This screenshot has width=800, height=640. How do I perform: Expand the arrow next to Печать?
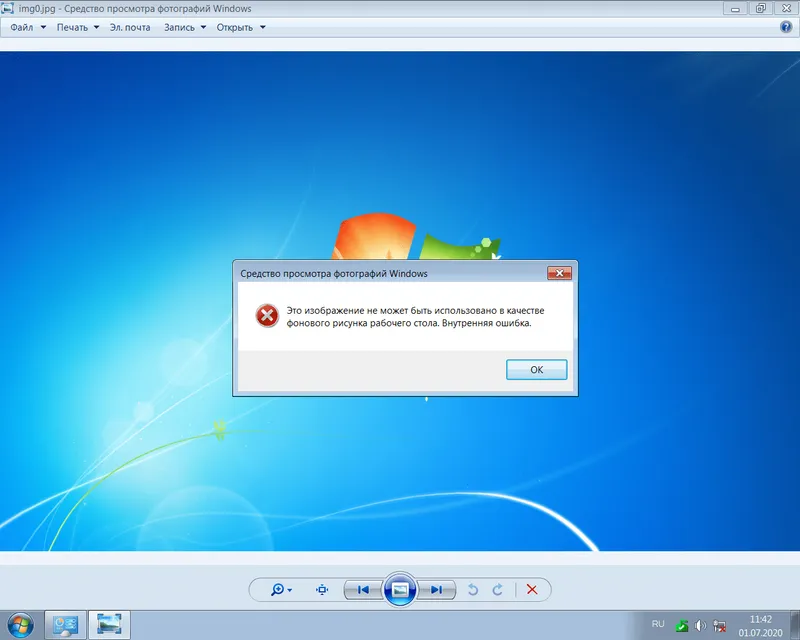pyautogui.click(x=96, y=28)
